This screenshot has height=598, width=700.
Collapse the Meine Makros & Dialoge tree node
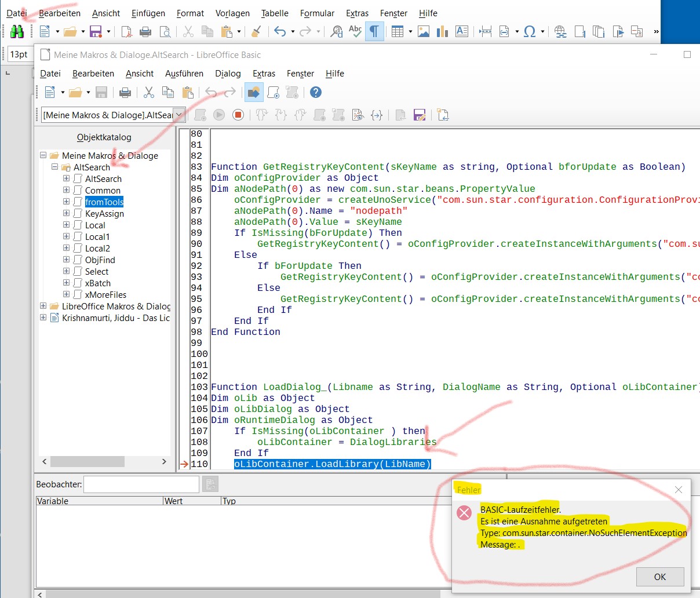pos(43,155)
